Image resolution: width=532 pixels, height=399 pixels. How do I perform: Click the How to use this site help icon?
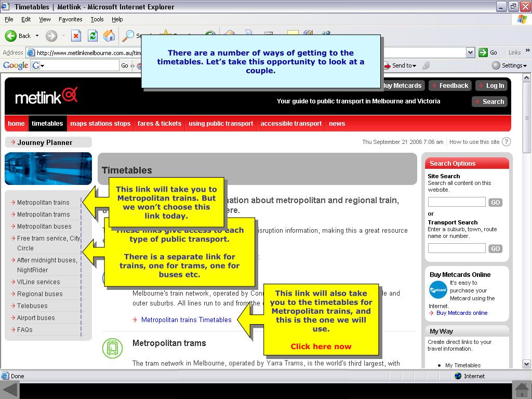click(506, 142)
